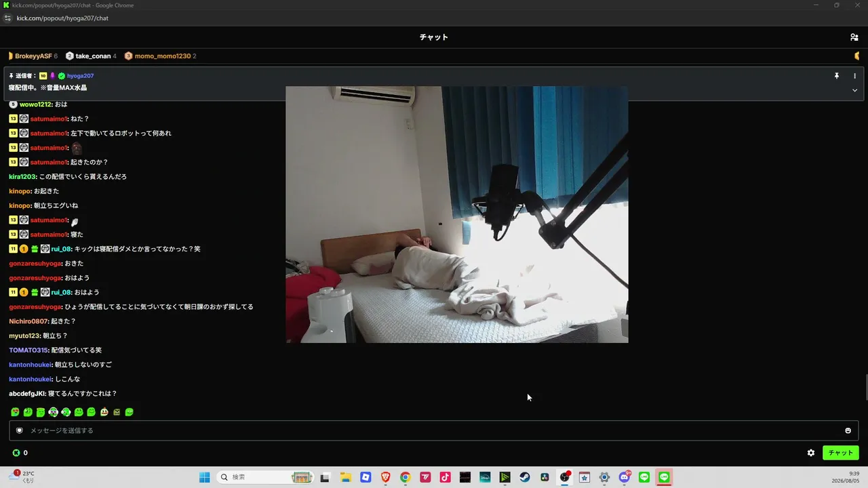Open DaVinci Resolve from taskbar

[545, 477]
